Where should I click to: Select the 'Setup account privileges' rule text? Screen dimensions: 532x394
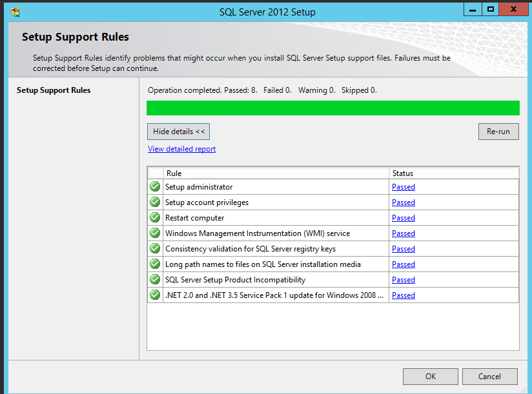[207, 202]
